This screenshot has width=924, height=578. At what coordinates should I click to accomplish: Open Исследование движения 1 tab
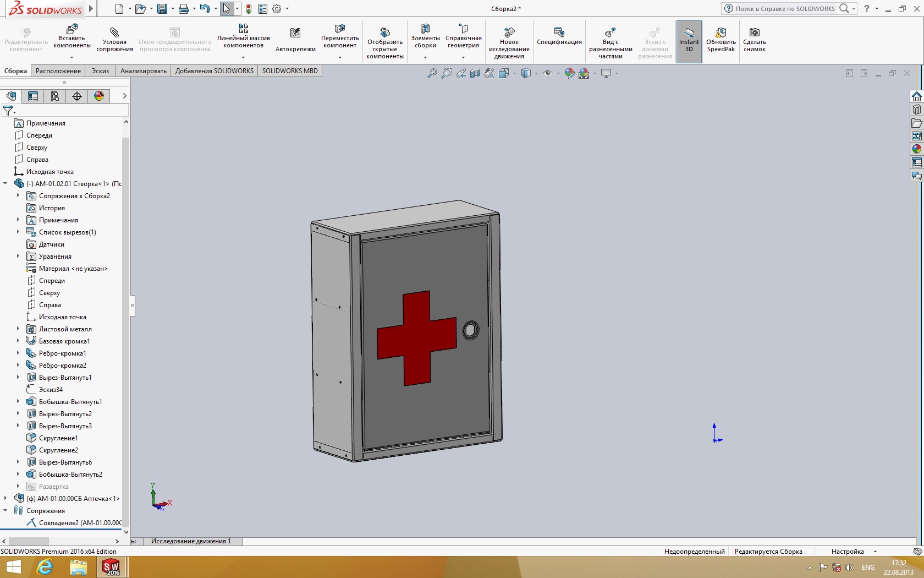coord(191,541)
